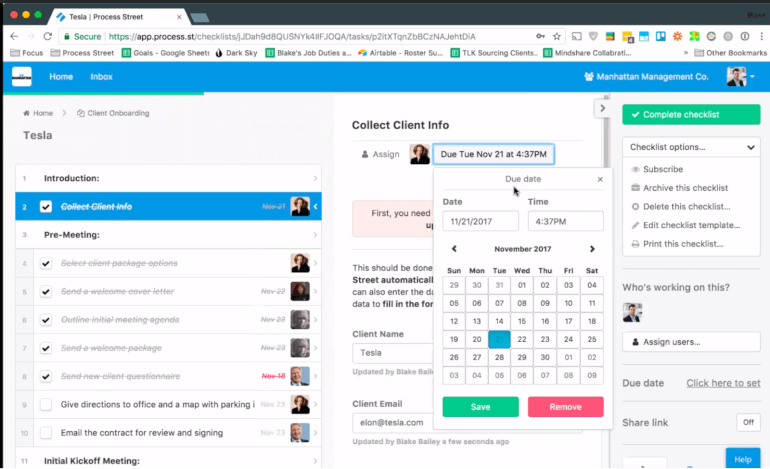Expand Initial Kickoff Meeting chevron

click(315, 461)
